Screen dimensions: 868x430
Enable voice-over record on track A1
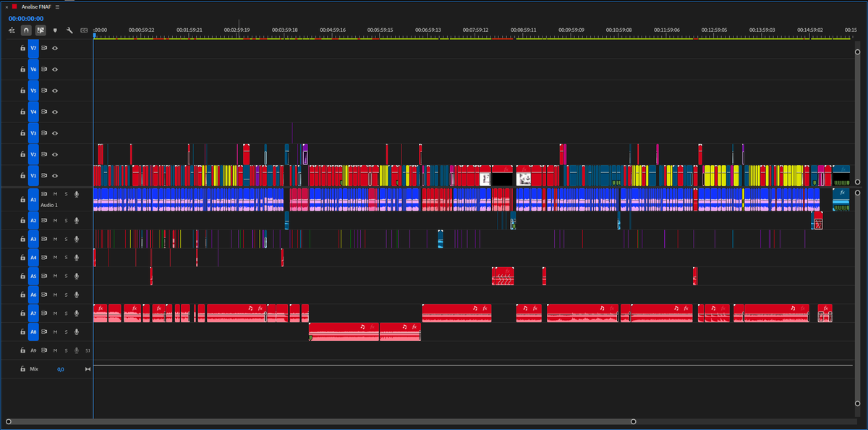point(76,194)
